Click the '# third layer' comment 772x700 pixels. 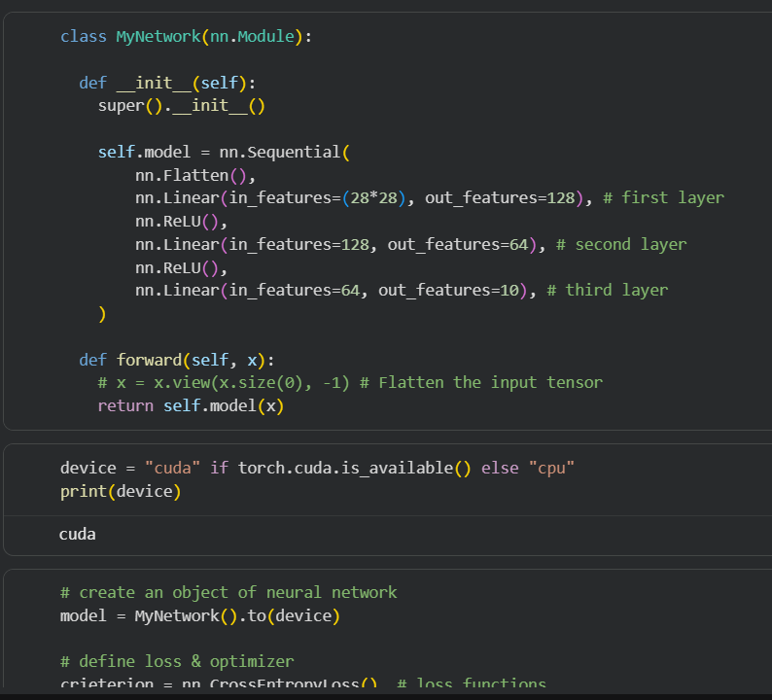click(607, 290)
